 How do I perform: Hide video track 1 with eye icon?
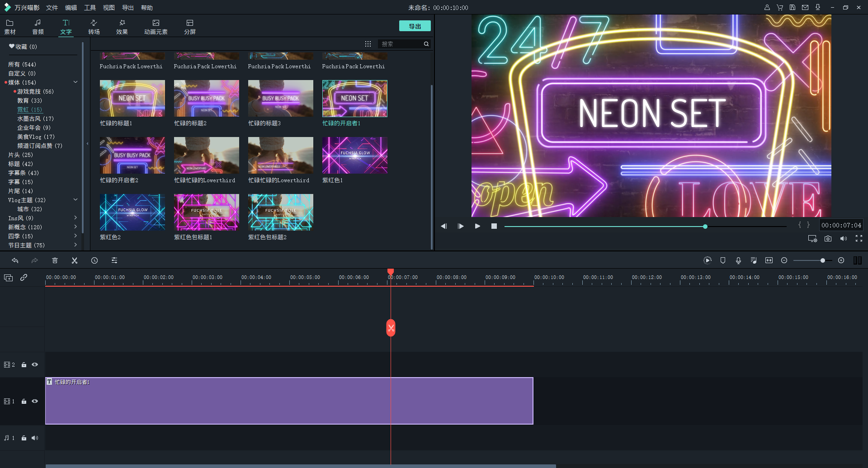35,401
